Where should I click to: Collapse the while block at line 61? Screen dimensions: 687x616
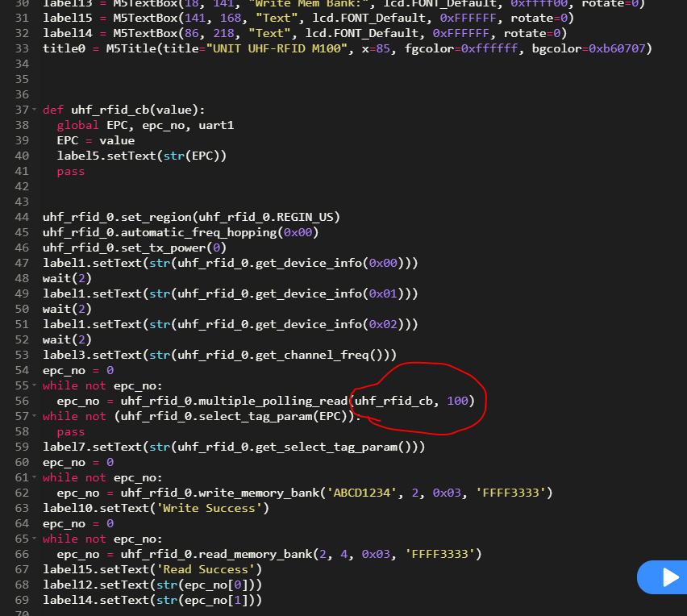tap(34, 477)
